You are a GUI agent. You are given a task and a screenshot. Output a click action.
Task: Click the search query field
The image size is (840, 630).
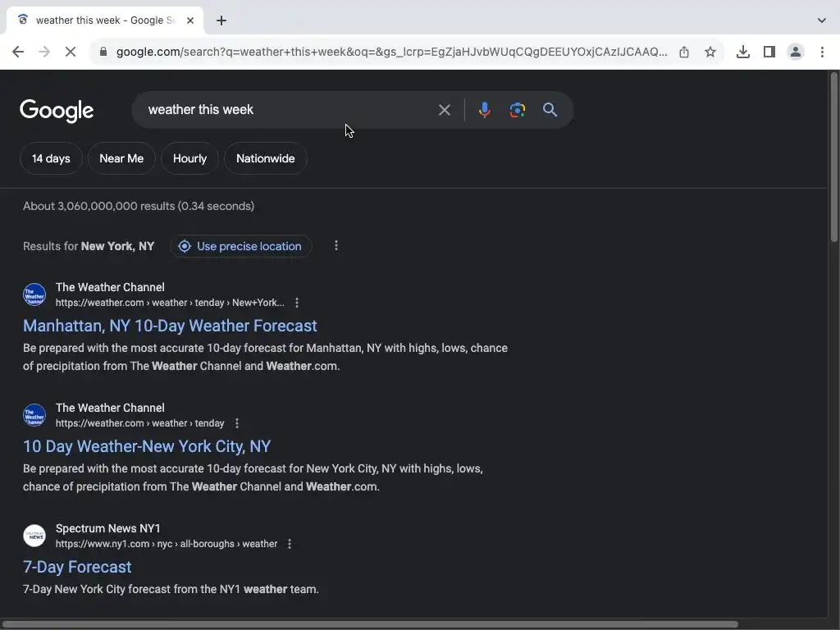pos(290,110)
